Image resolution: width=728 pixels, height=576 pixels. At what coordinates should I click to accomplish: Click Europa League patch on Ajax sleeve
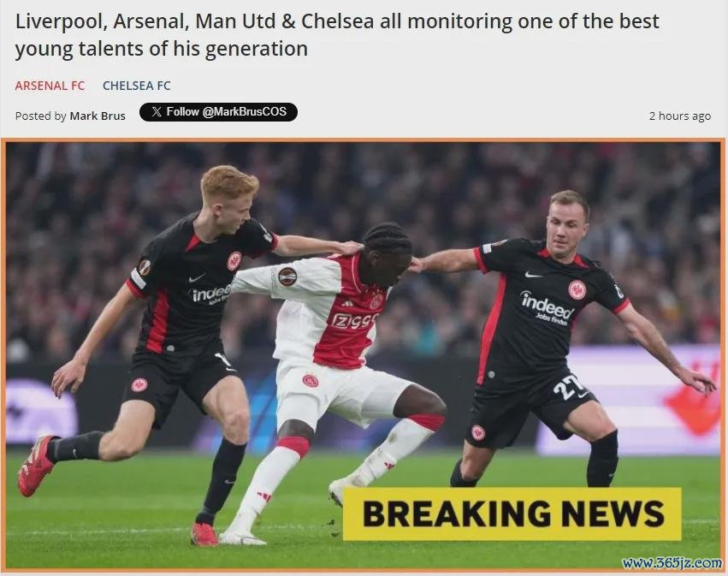(x=287, y=276)
